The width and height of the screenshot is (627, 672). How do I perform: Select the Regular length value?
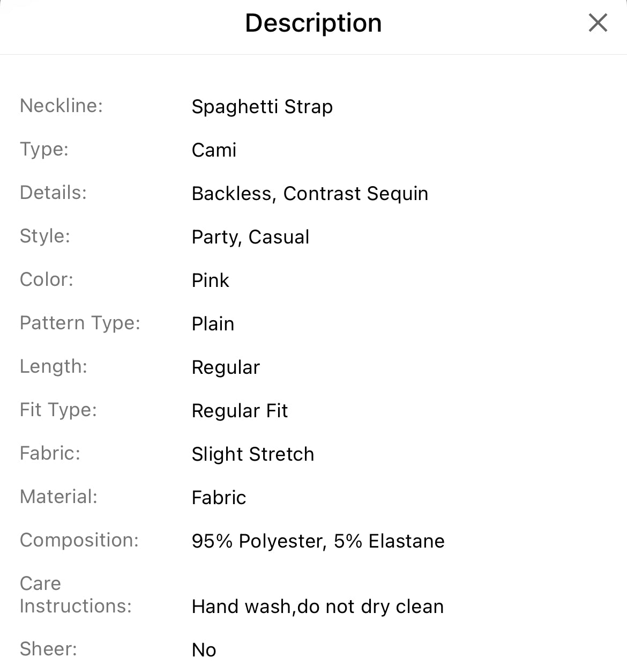click(226, 367)
